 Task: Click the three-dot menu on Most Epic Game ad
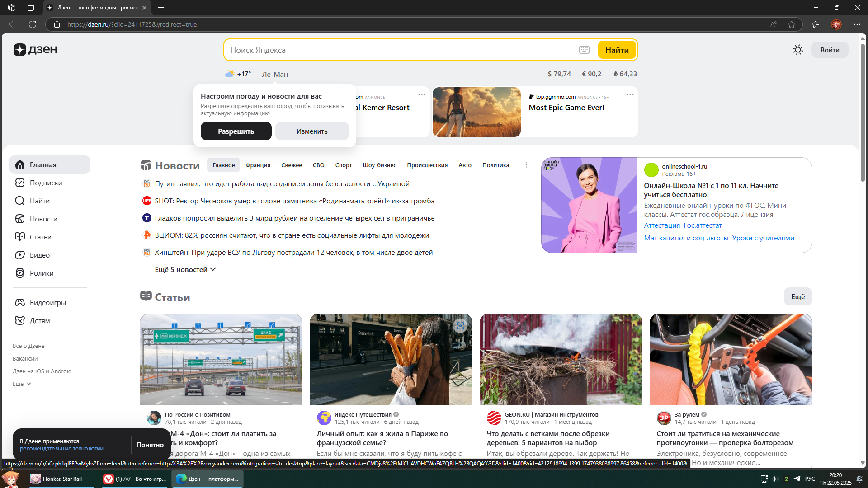630,94
